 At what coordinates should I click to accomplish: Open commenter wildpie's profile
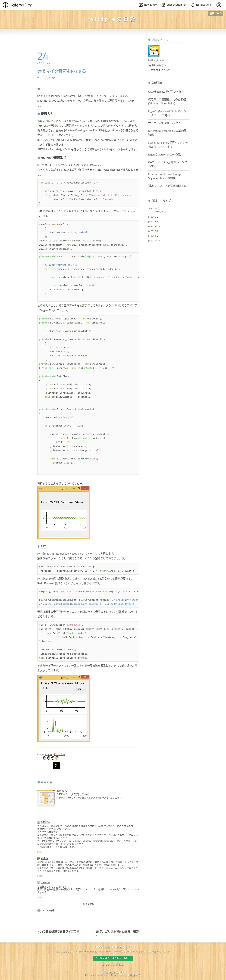pyautogui.click(x=44, y=859)
